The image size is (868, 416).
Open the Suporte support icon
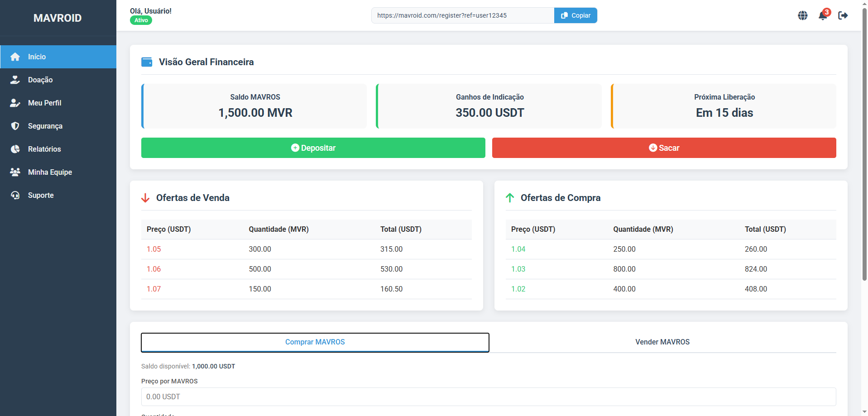click(15, 195)
